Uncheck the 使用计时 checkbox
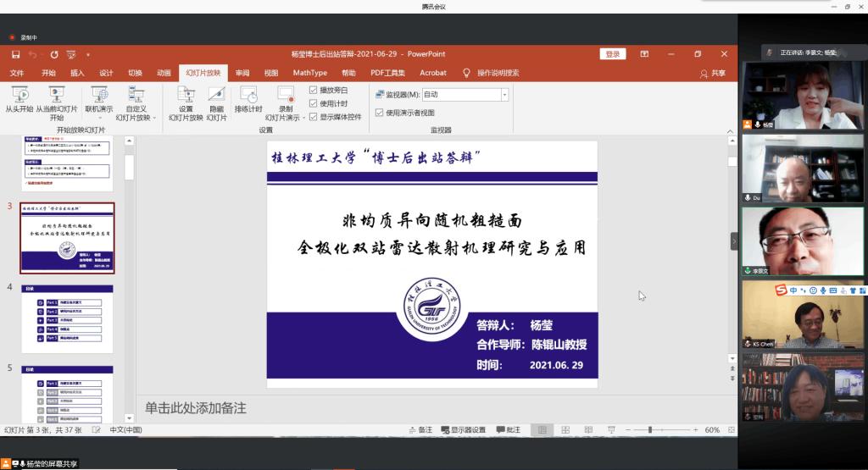This screenshot has height=470, width=868. (x=314, y=103)
